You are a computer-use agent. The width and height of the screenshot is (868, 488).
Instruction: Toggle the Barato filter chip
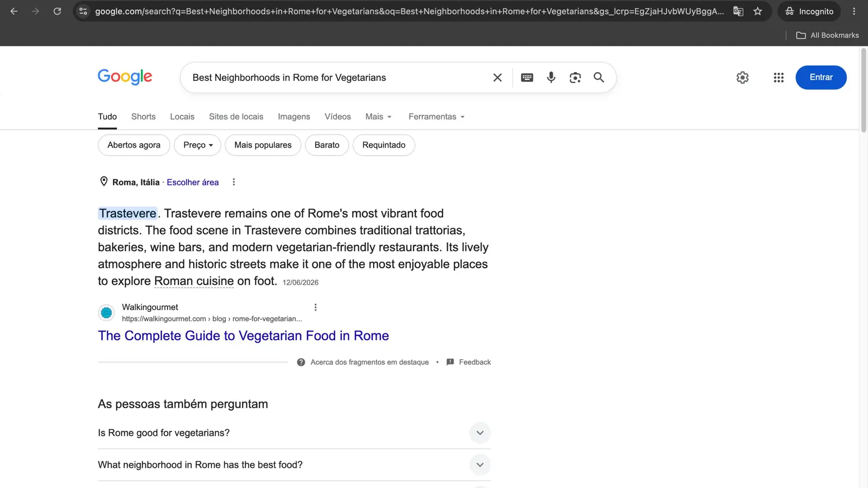tap(327, 145)
